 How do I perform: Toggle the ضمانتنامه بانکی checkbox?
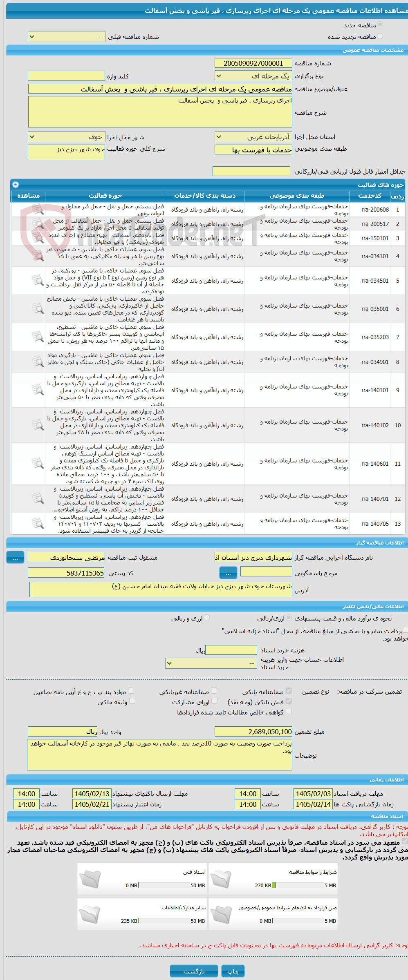pos(289,691)
